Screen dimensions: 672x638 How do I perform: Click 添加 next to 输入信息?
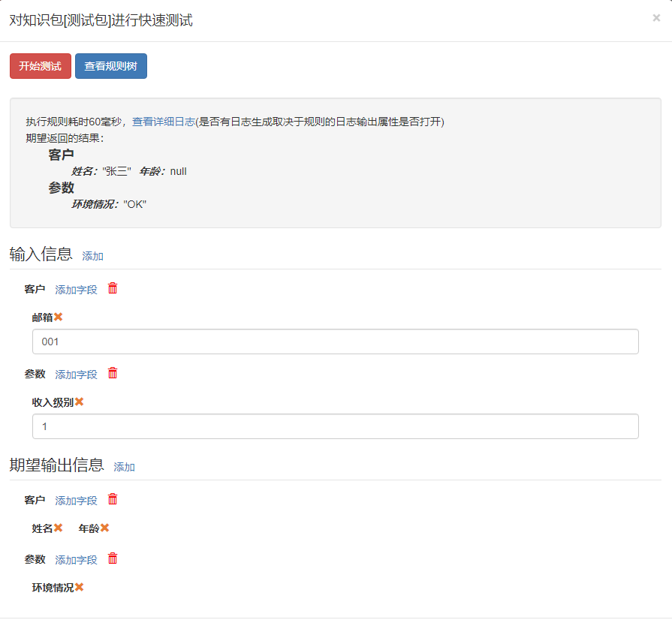point(92,256)
